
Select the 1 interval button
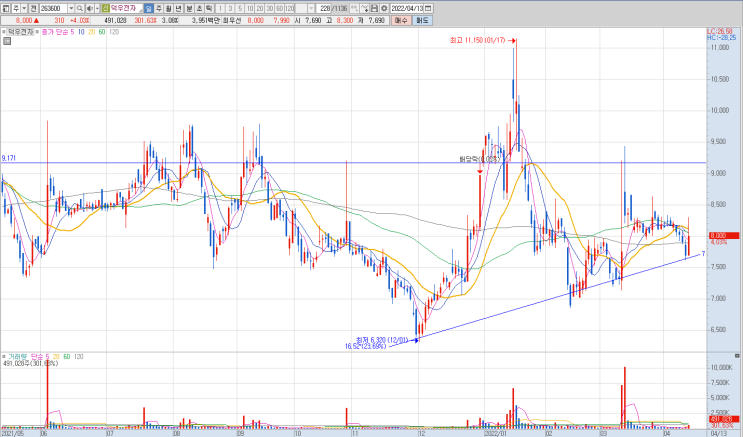220,9
